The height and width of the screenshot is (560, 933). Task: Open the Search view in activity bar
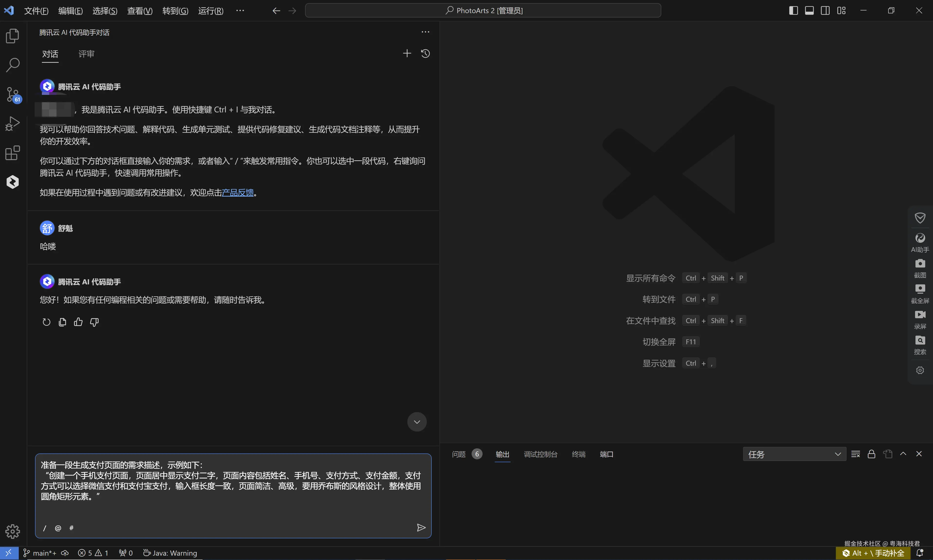click(x=13, y=65)
